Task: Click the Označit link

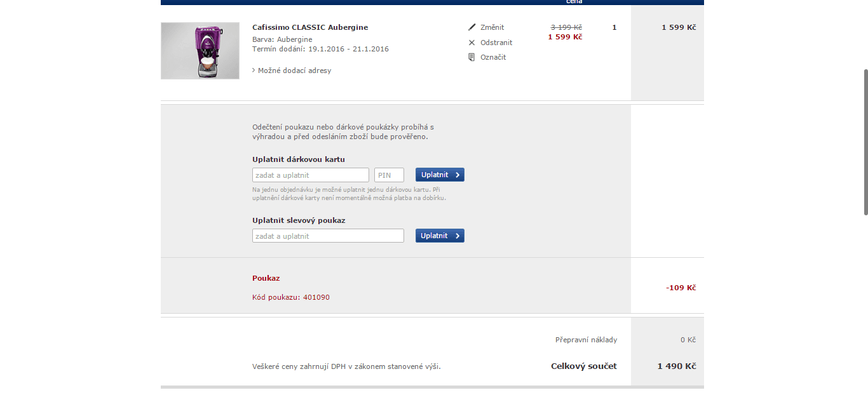Action: coord(493,57)
